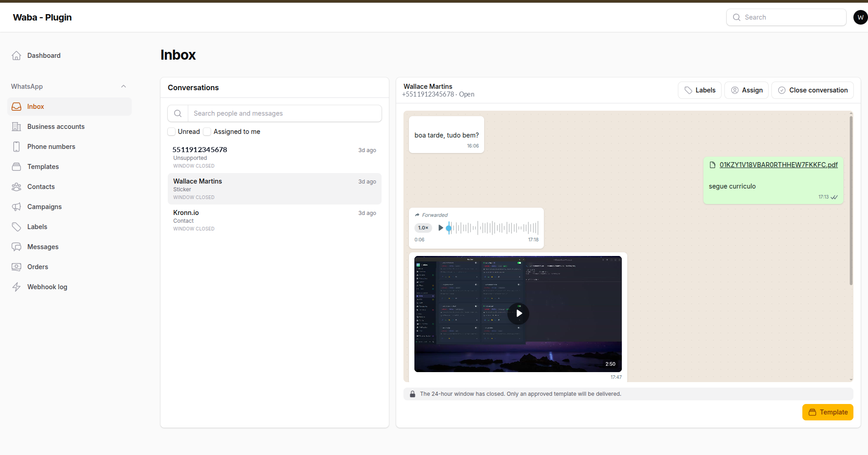
Task: Open the user avatar W menu
Action: click(860, 17)
